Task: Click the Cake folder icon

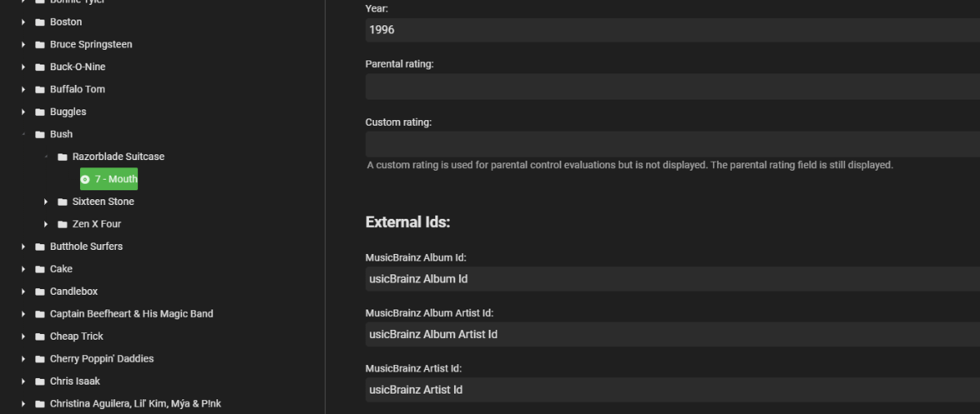Action: pyautogui.click(x=39, y=269)
